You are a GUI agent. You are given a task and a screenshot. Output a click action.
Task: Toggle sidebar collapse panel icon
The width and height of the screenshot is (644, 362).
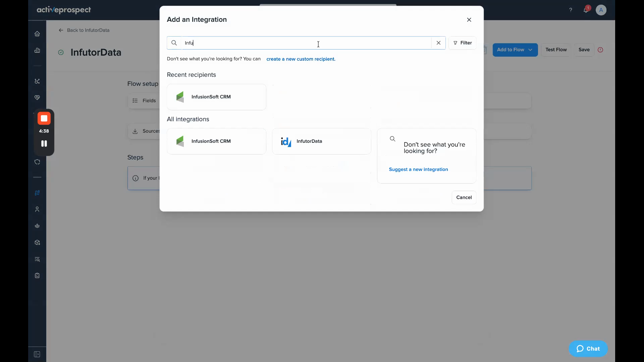[x=37, y=354]
